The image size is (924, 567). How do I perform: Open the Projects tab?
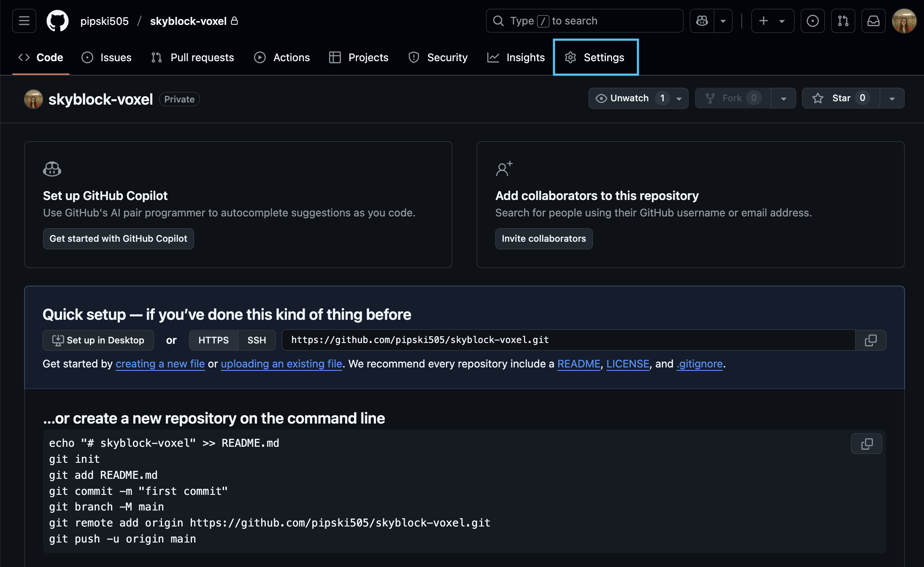click(x=359, y=57)
